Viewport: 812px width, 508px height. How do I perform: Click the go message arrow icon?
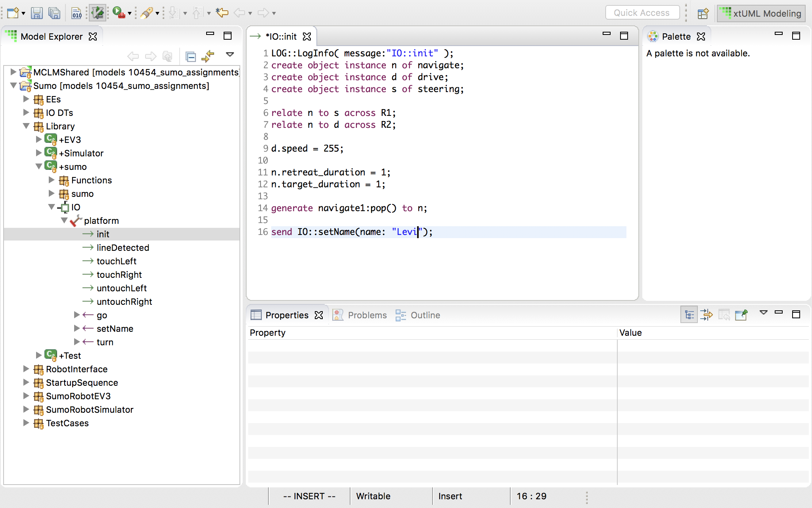point(88,315)
